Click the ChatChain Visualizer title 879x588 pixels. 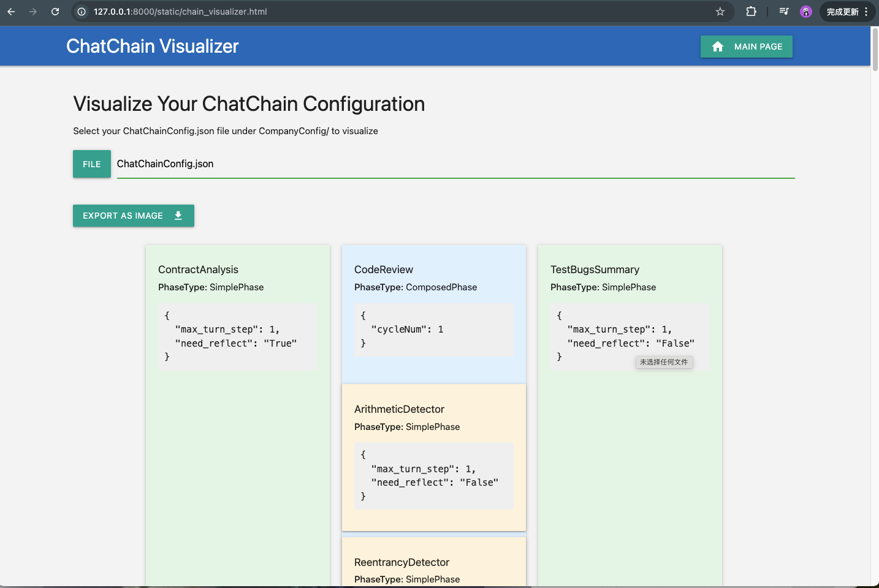click(153, 46)
